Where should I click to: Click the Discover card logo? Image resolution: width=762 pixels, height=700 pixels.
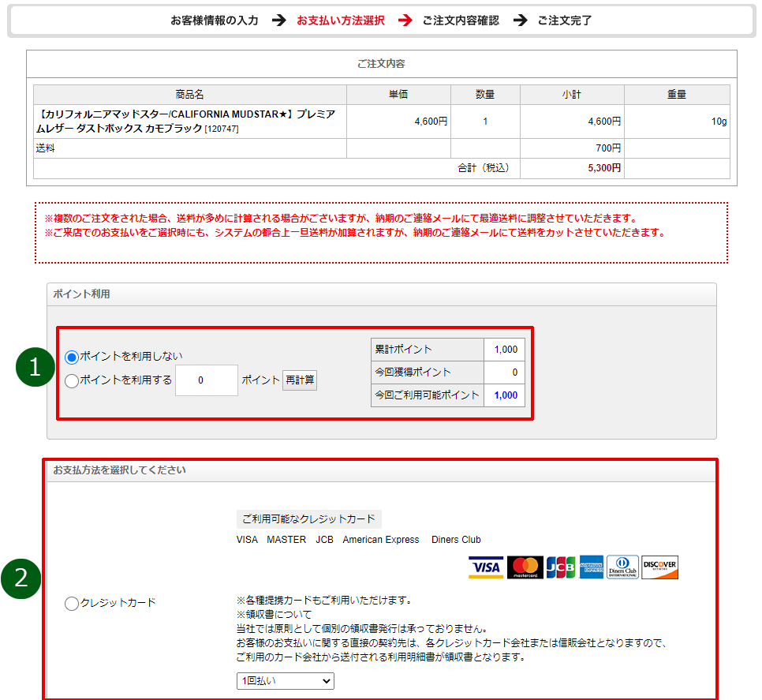point(659,567)
